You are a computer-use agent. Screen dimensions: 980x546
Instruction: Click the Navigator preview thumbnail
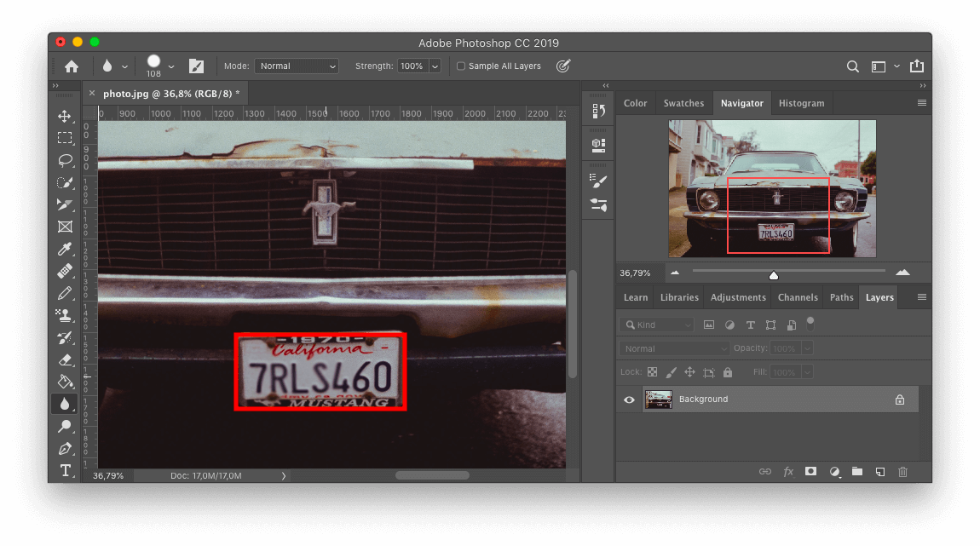point(773,188)
